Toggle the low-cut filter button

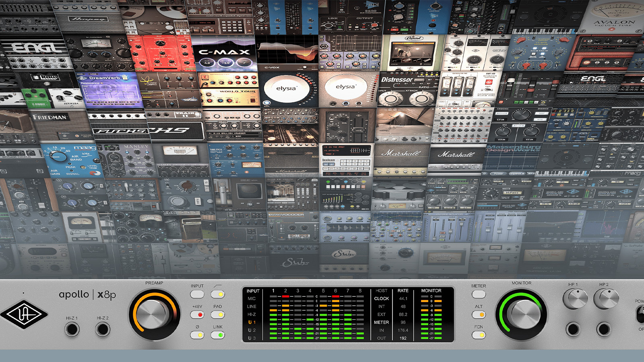(218, 294)
